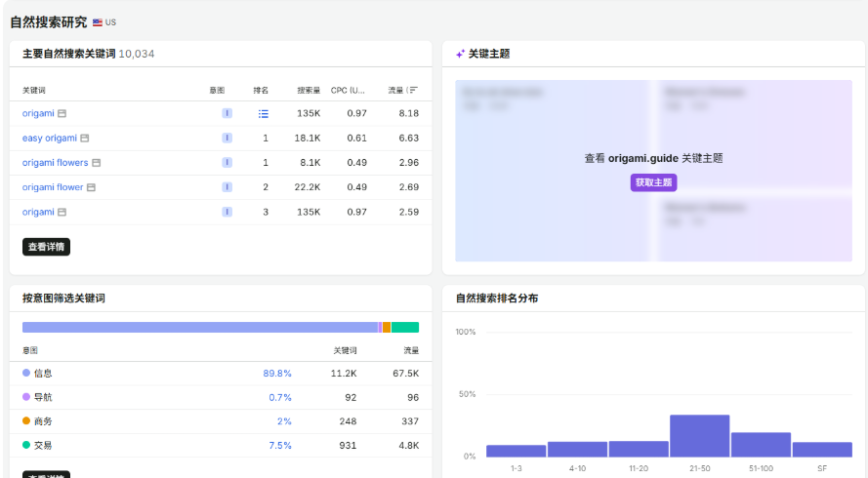The height and width of the screenshot is (478, 868).
Task: Click the 51-100 bar in ranking chart
Action: 762,445
